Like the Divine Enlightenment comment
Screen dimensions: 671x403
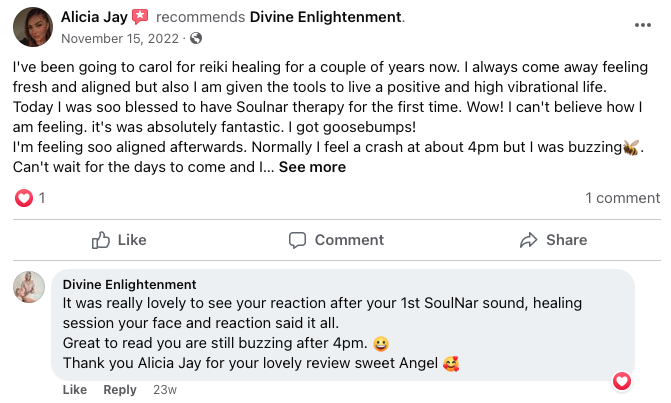74,390
